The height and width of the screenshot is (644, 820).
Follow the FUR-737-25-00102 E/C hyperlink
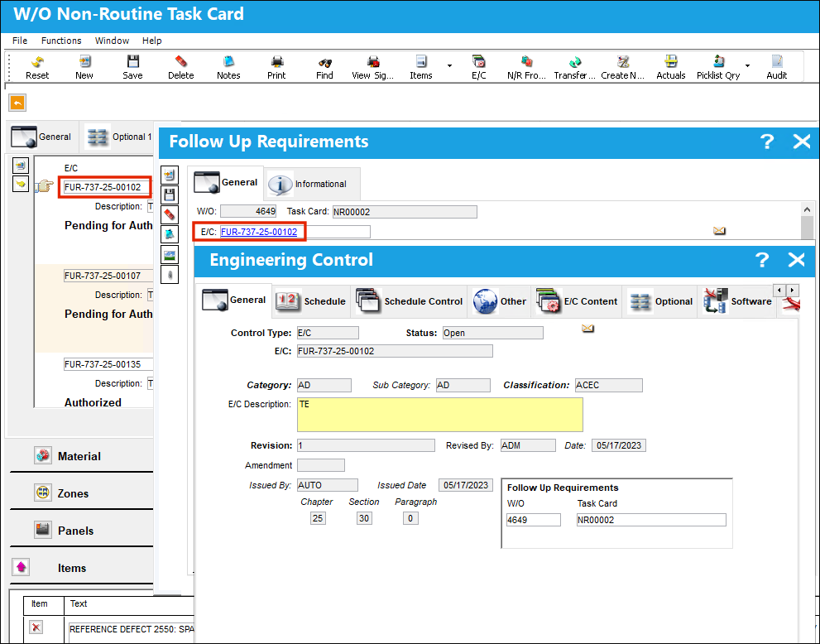click(x=259, y=232)
